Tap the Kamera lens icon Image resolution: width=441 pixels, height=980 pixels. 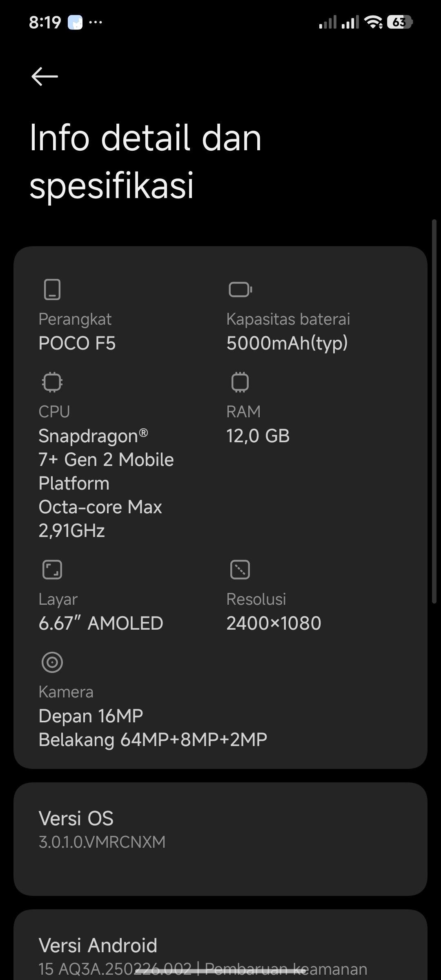(x=52, y=662)
